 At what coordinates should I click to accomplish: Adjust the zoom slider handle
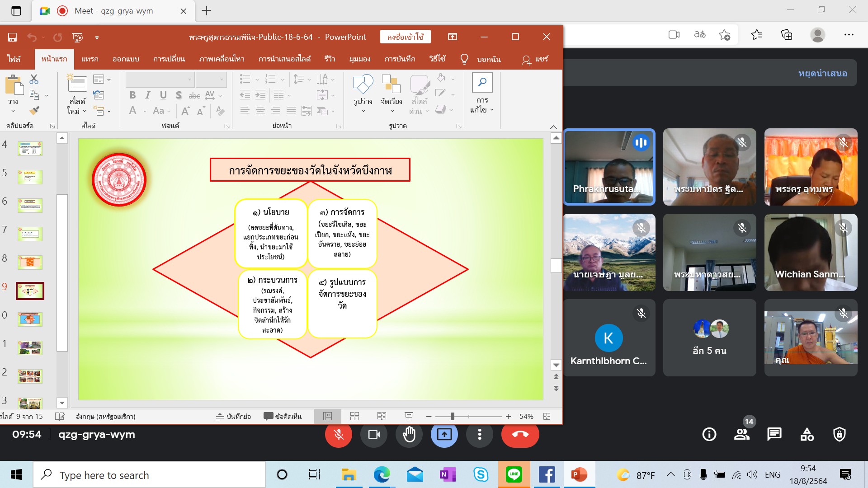pyautogui.click(x=452, y=416)
